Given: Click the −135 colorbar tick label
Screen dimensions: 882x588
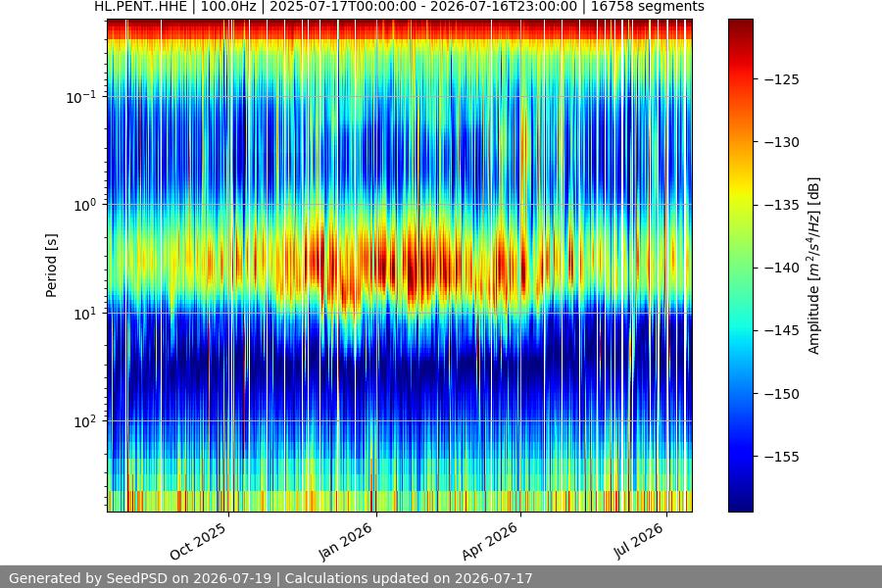Looking at the screenshot, I should pyautogui.click(x=782, y=206).
